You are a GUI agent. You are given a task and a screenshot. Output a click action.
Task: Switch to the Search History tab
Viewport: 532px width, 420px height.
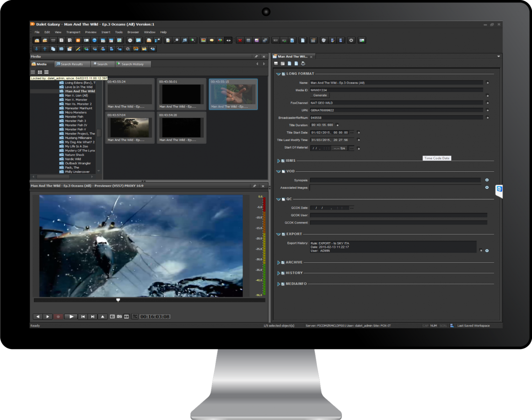(132, 64)
